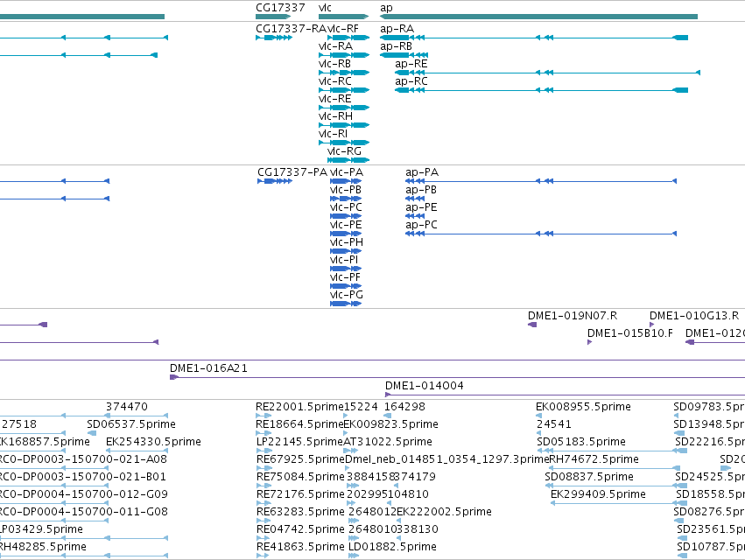Select protein vlc-PF label
The height and width of the screenshot is (560, 745).
pos(345,277)
